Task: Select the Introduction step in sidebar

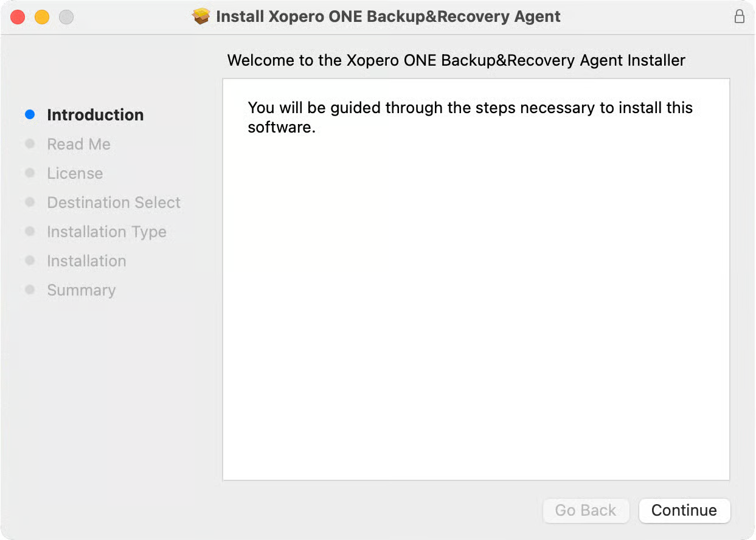Action: 95,115
